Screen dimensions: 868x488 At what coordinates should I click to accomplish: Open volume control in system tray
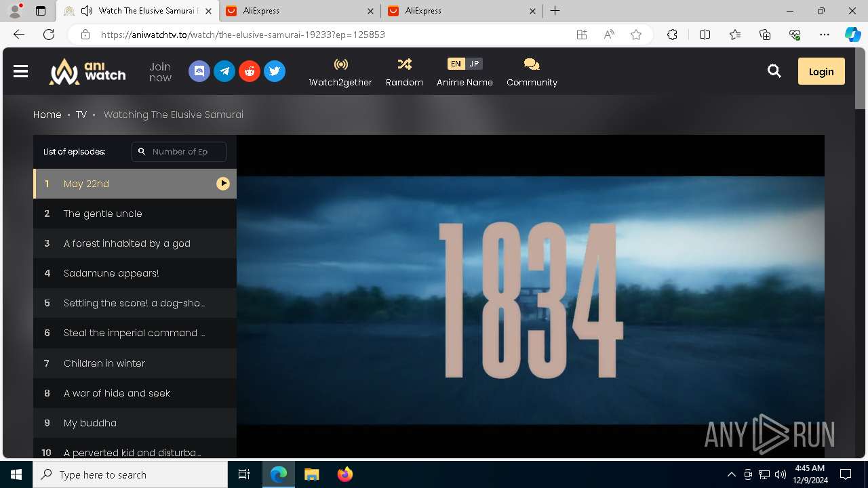coord(780,474)
